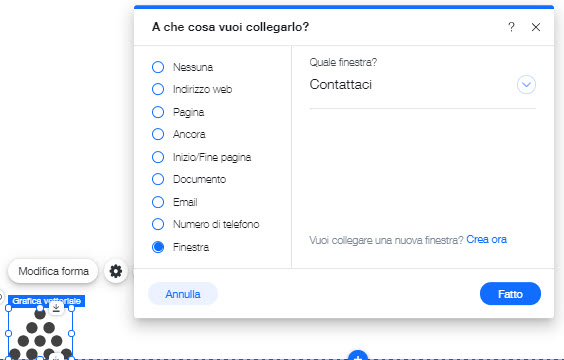564x360 pixels.
Task: Choose the Documento radio option
Action: tap(158, 179)
